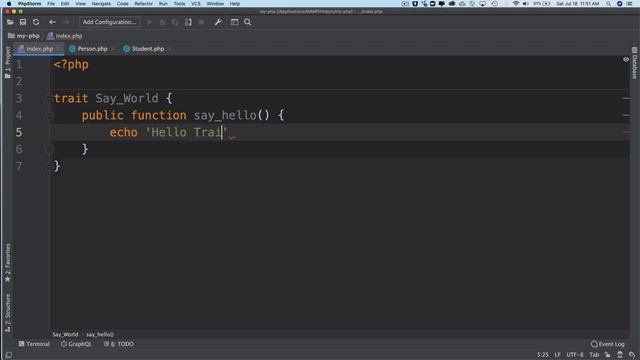Image resolution: width=640 pixels, height=360 pixels.
Task: Open the Apple menu
Action: 9,4
